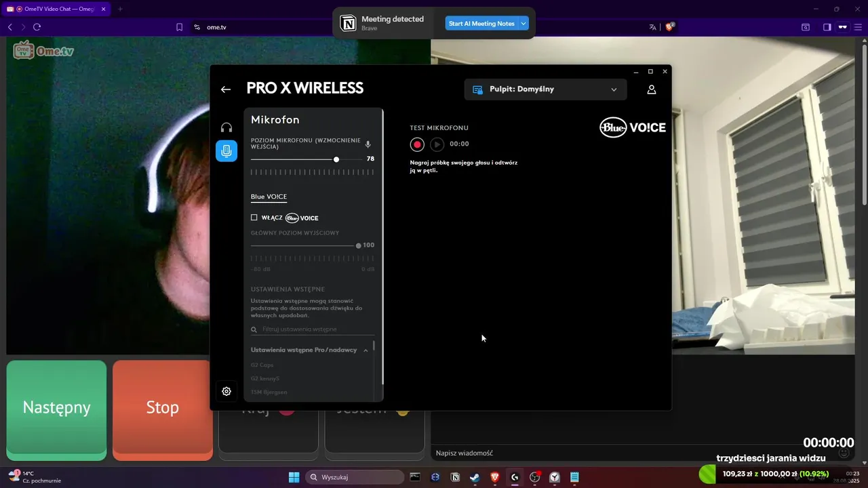Start recording the microphone test
This screenshot has height=488, width=868.
point(417,144)
